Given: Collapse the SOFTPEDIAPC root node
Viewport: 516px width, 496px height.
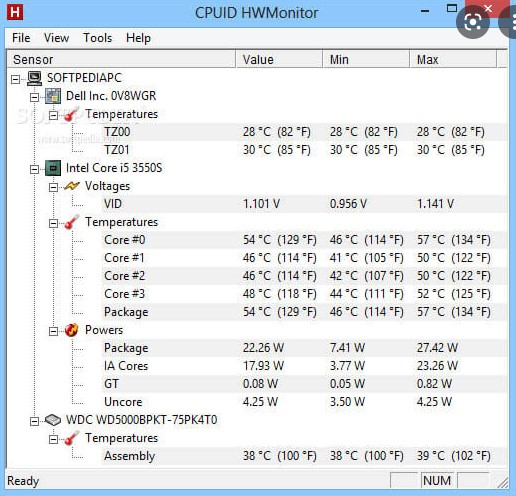Looking at the screenshot, I should pos(15,80).
